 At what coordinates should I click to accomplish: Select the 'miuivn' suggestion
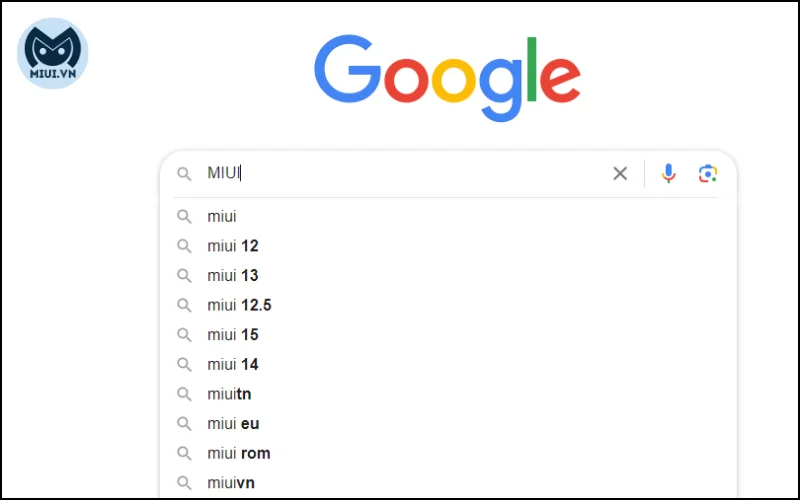coord(448,483)
